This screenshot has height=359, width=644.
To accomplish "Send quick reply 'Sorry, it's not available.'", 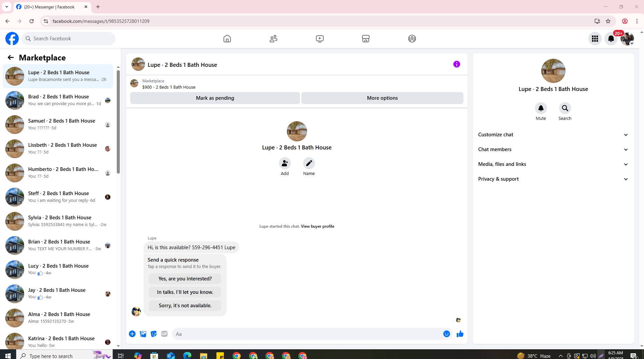I will 185,306.
